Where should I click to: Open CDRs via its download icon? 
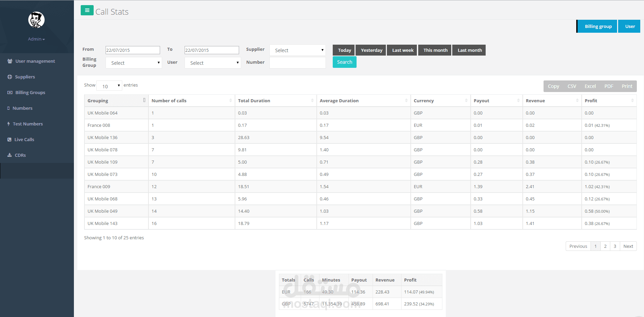coord(10,155)
